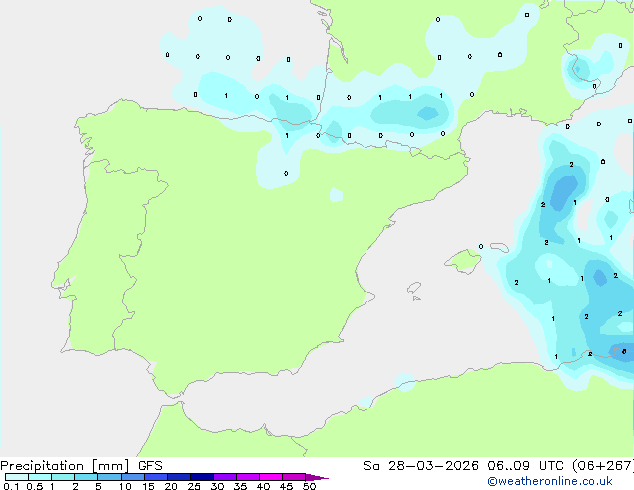The image size is (634, 490).
Task: Click the "06..09 UTC" time range text
Action: pos(525,466)
